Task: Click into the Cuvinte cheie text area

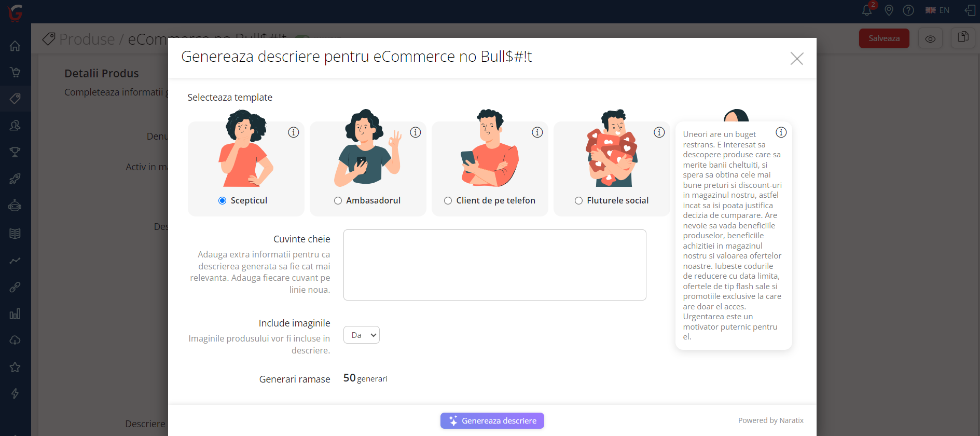Action: (495, 265)
